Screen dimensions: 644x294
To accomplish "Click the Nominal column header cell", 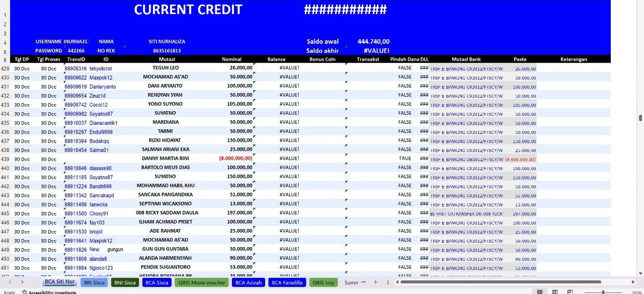I will (232, 59).
